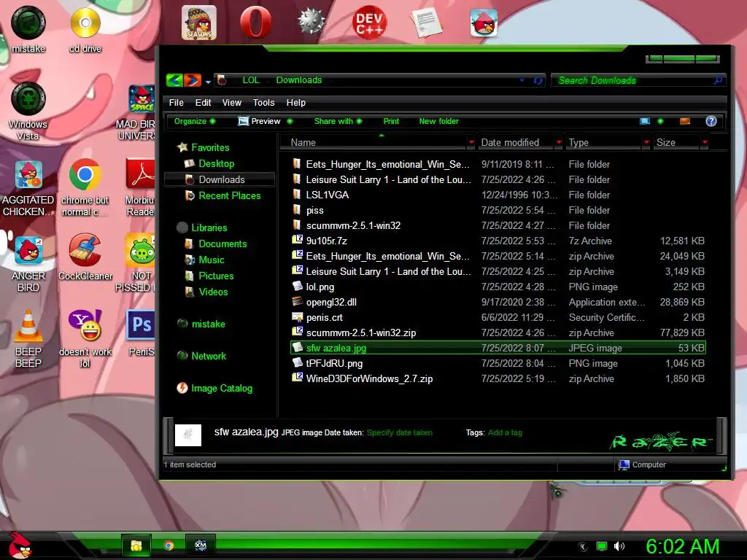Viewport: 747px width, 560px height.
Task: Click the file explorer taskbar button
Action: click(136, 545)
